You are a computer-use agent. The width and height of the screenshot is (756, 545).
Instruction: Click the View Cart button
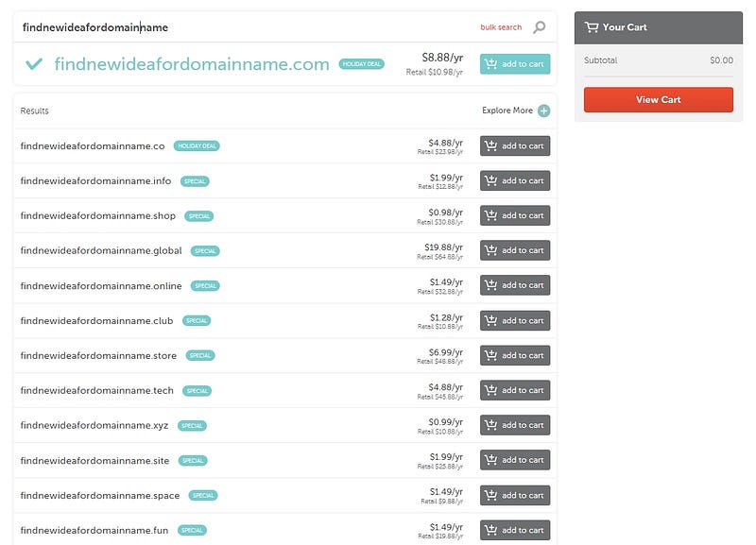658,99
